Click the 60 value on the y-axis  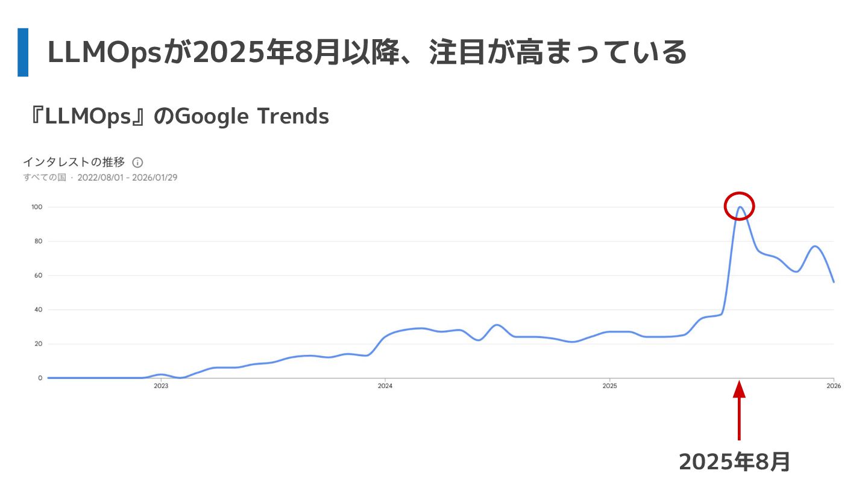pos(38,276)
